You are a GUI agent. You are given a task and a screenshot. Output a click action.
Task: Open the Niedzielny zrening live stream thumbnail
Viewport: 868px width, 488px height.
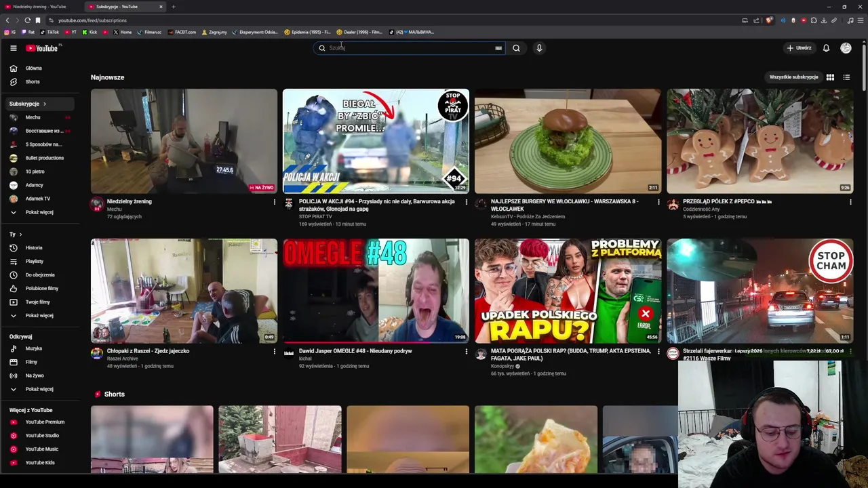tap(184, 141)
